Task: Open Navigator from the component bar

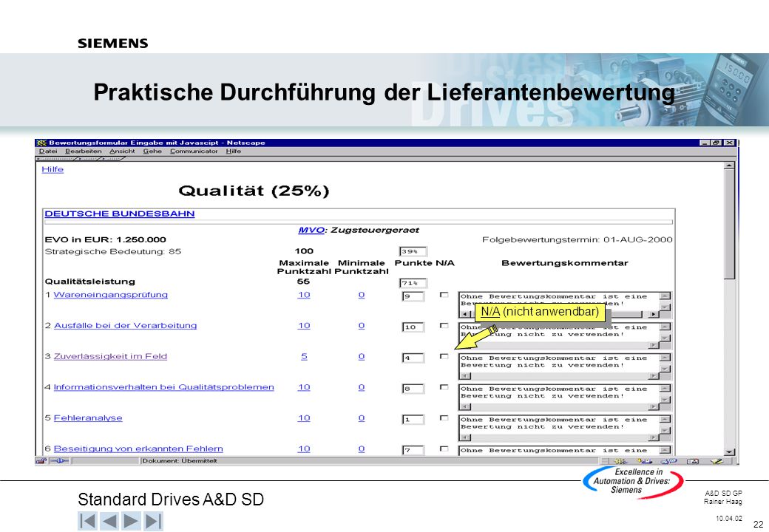Action: (620, 461)
